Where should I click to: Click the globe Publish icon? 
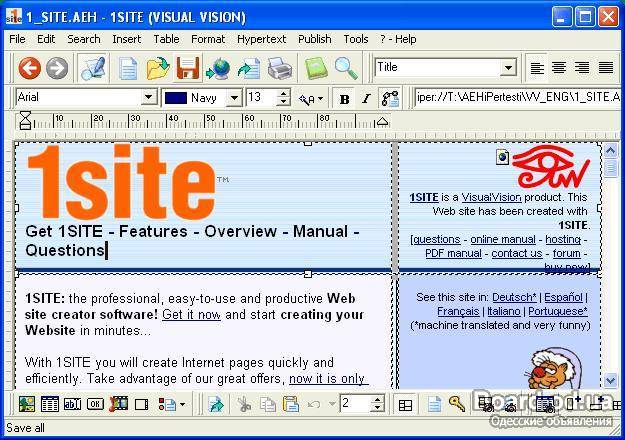pos(217,68)
